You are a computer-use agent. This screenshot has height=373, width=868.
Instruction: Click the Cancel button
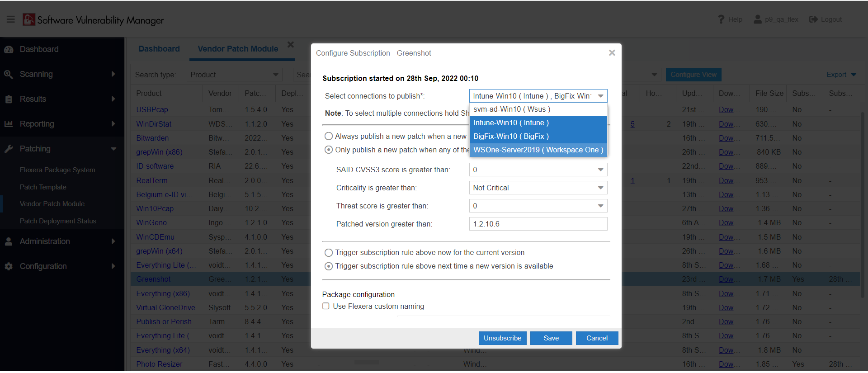pyautogui.click(x=597, y=338)
